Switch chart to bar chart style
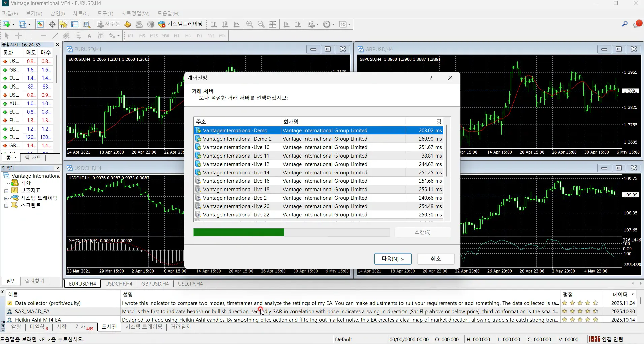 214,24
